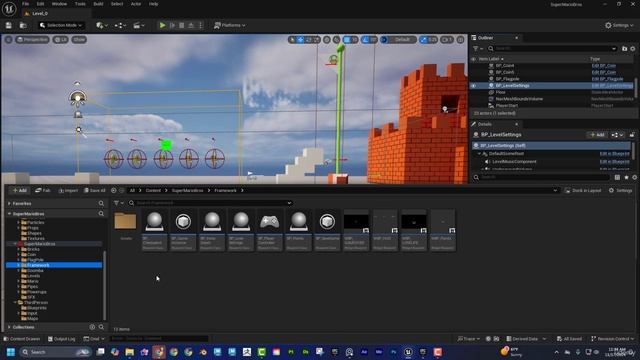Click Add button in Details panel

point(597,135)
